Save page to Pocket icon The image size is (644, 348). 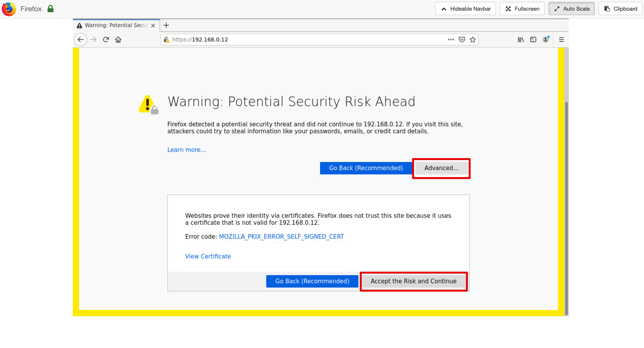click(x=462, y=40)
